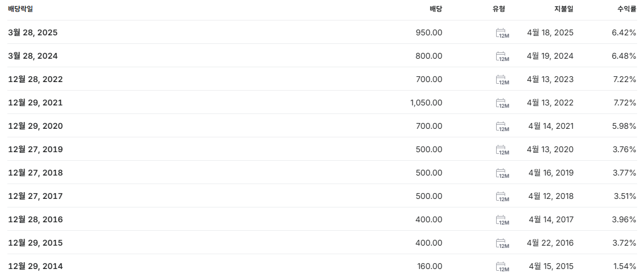This screenshot has height=273, width=644.
Task: Click the 배당 column header
Action: click(436, 9)
